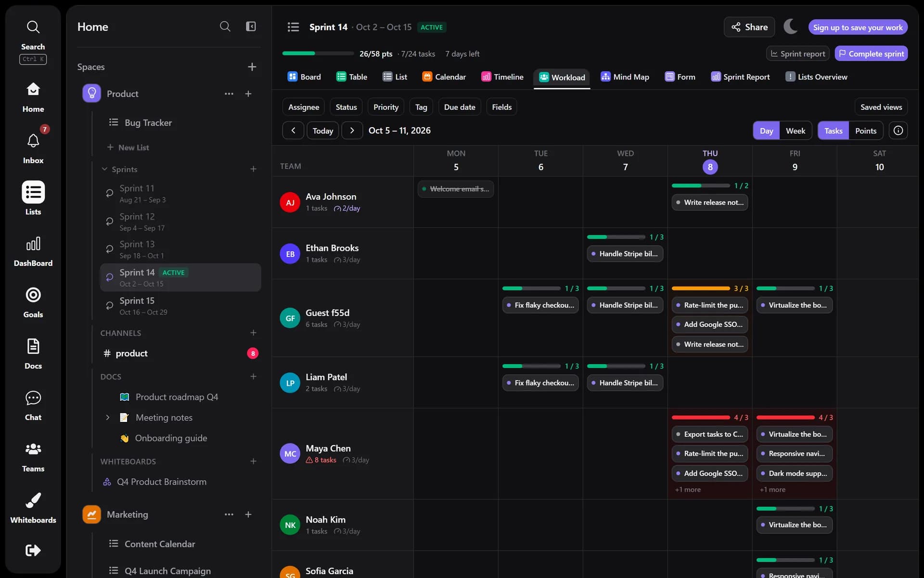
Task: Add a new Space with plus
Action: (252, 67)
